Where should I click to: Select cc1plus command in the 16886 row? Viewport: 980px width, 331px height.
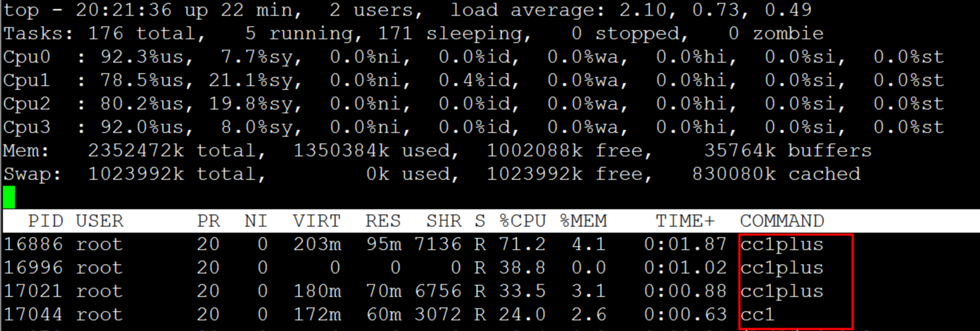tap(782, 244)
